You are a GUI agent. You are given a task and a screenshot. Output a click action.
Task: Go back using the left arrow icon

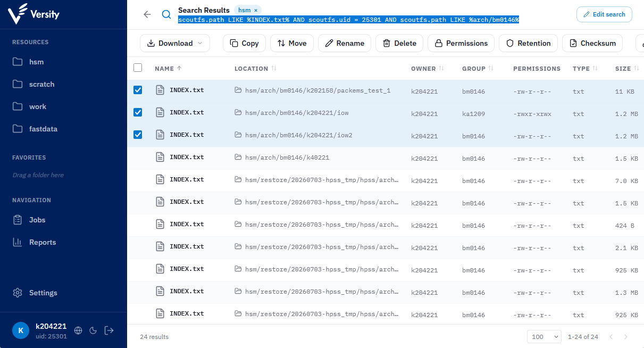click(x=147, y=14)
